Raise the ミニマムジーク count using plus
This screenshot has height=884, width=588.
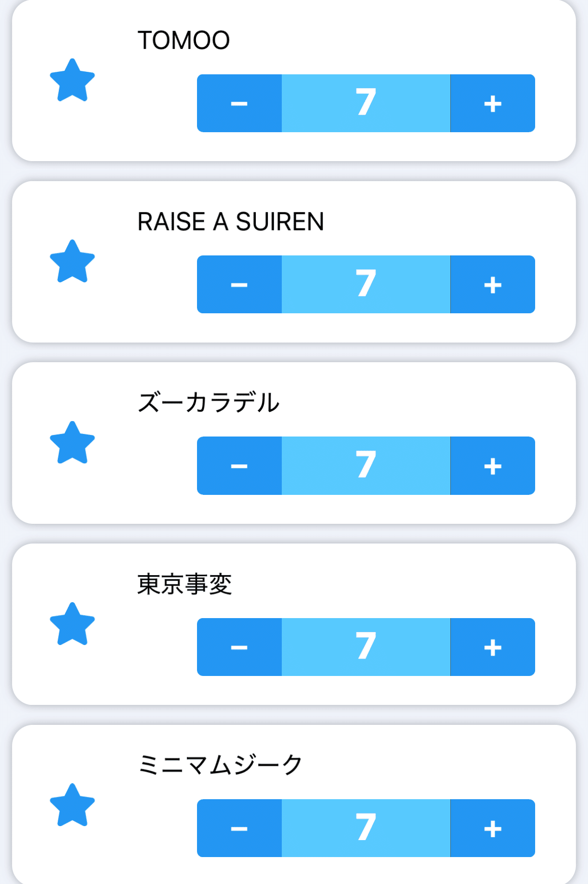point(493,828)
